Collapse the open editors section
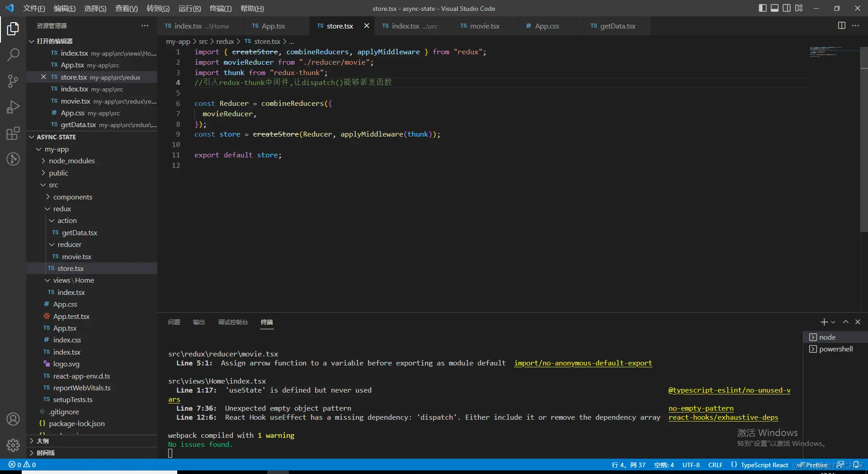The width and height of the screenshot is (868, 474). 92,41
